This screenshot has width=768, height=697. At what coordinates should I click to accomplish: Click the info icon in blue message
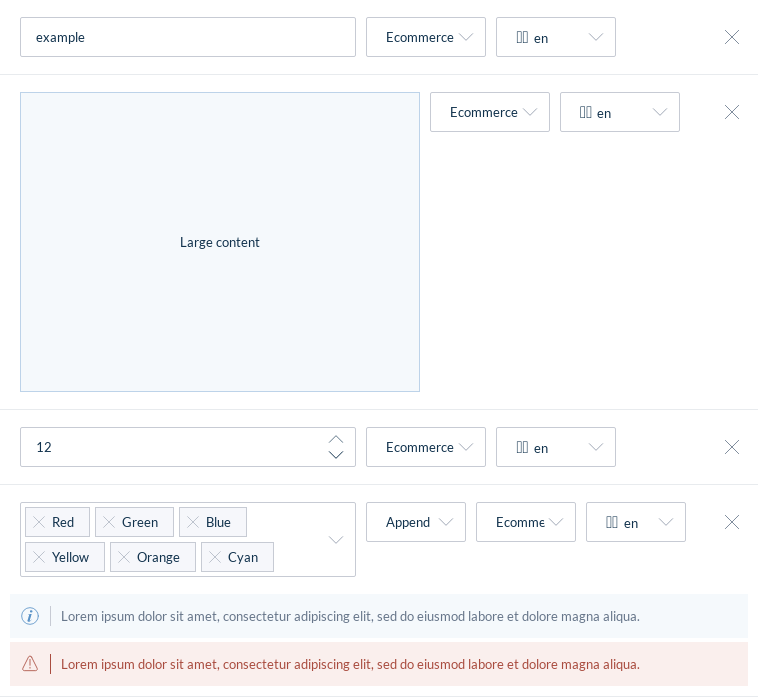point(30,616)
